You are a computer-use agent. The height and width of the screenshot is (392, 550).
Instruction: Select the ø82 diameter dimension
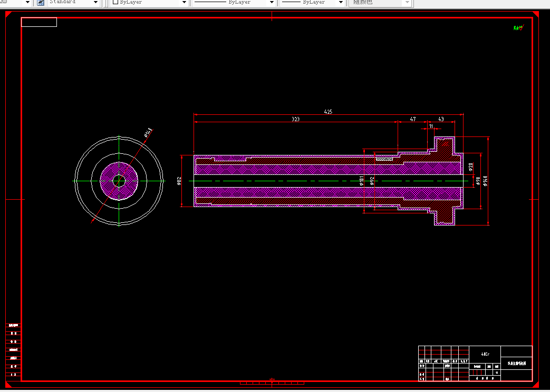[179, 181]
